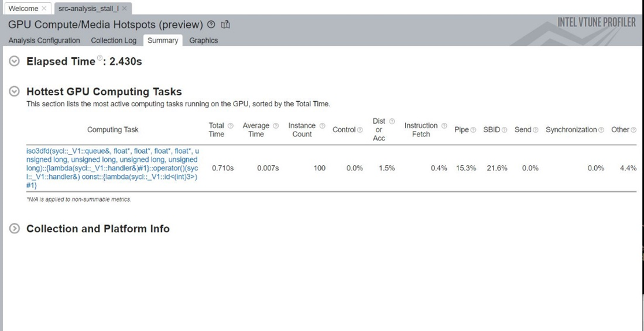Collapse the Elapsed Time section
Viewport: 644px width, 331px height.
tap(15, 61)
